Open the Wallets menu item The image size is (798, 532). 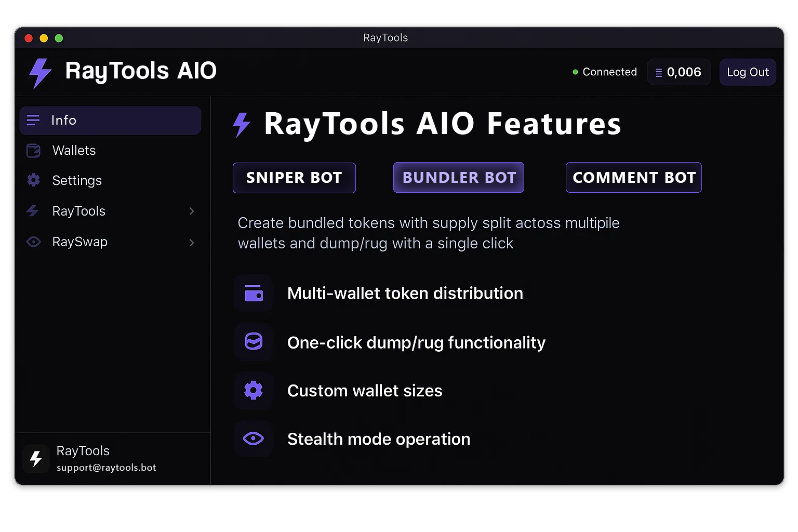pos(110,151)
